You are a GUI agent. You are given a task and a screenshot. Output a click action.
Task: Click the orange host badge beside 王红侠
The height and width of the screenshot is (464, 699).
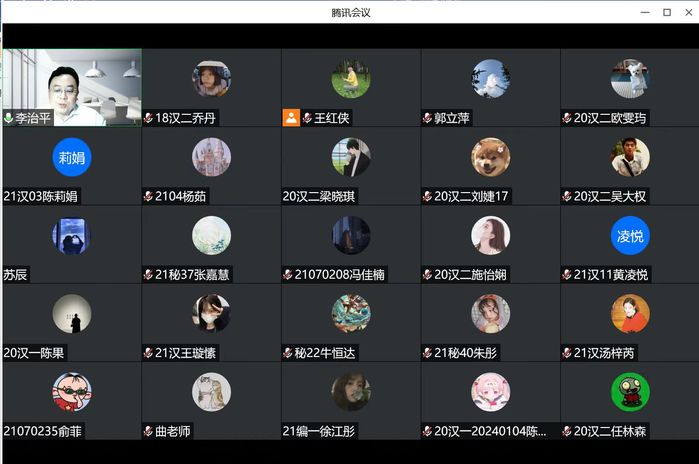[x=291, y=118]
